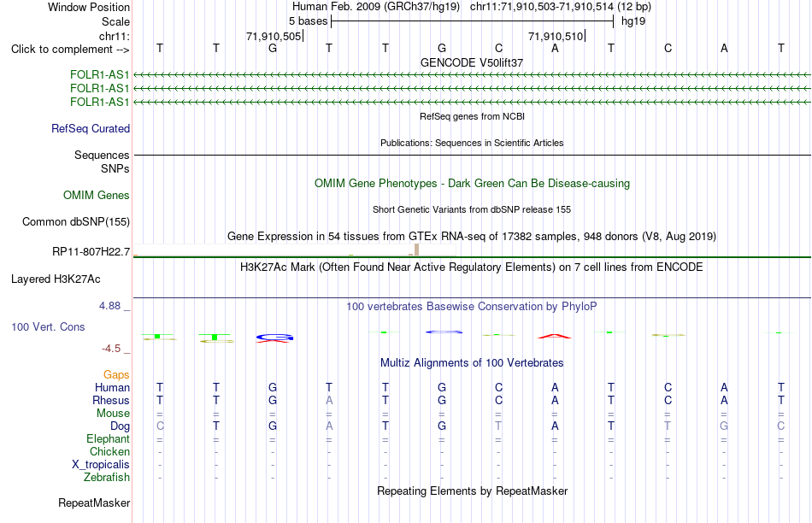Select the Human species row label

[112, 387]
